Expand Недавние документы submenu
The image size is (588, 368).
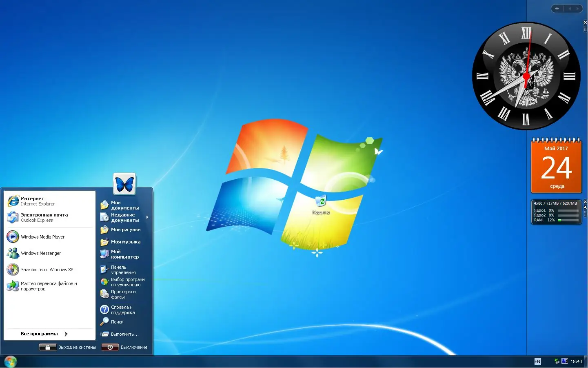click(124, 217)
